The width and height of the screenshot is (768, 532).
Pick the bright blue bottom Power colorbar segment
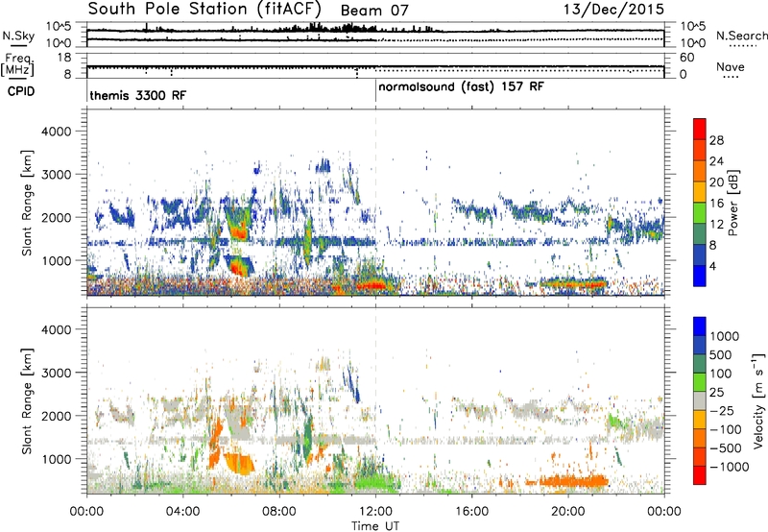pos(700,276)
